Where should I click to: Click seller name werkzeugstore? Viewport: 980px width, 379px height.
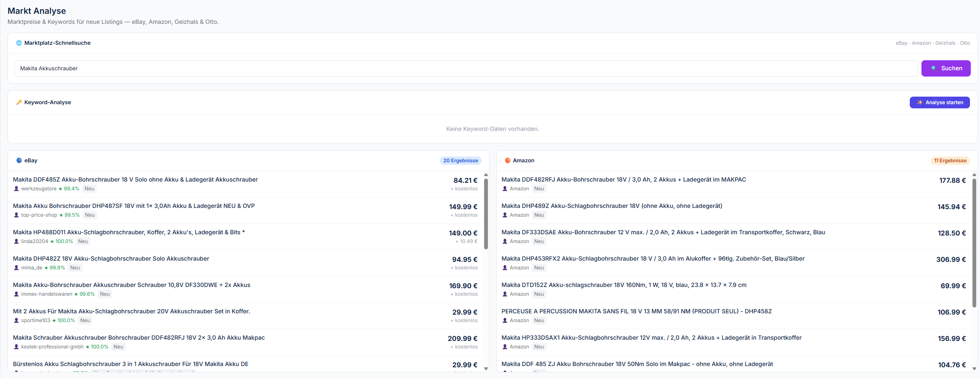(x=39, y=189)
